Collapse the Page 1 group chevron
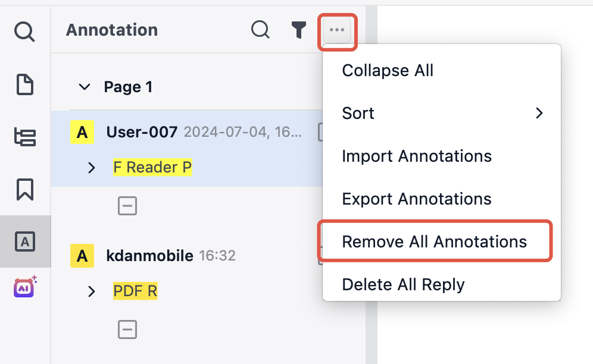The width and height of the screenshot is (593, 364). (x=85, y=87)
